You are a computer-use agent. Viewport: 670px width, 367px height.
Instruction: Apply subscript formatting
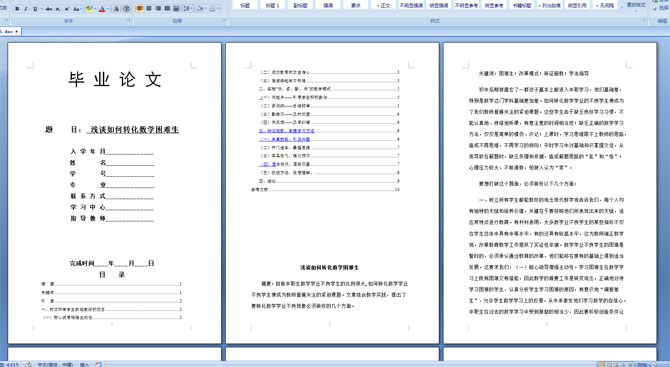(58, 9)
